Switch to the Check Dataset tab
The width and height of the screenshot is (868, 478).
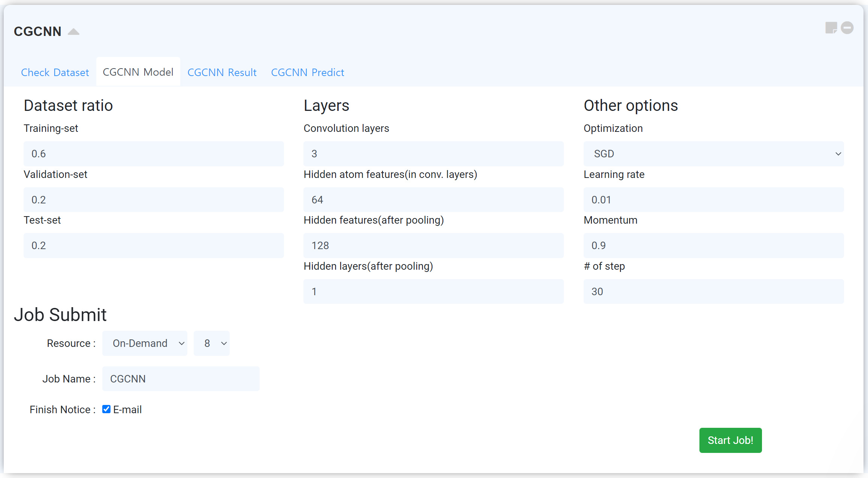[55, 72]
